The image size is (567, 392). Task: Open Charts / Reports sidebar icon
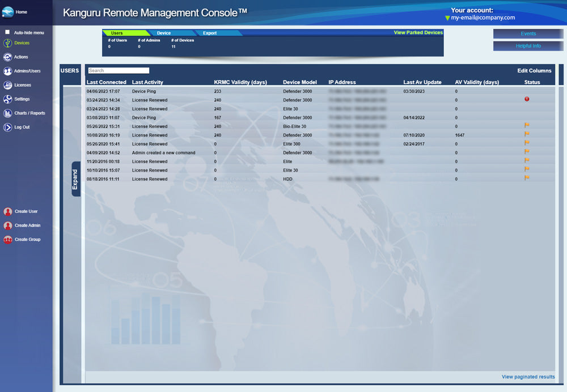pyautogui.click(x=7, y=113)
